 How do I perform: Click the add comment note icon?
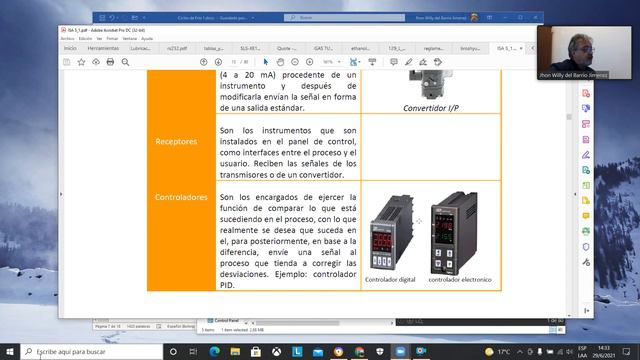[x=393, y=62]
